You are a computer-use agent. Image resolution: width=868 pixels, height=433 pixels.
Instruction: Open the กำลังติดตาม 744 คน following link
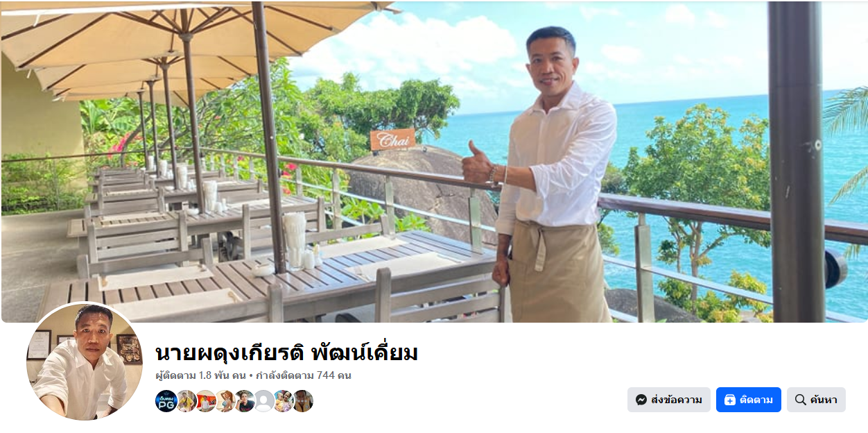304,375
